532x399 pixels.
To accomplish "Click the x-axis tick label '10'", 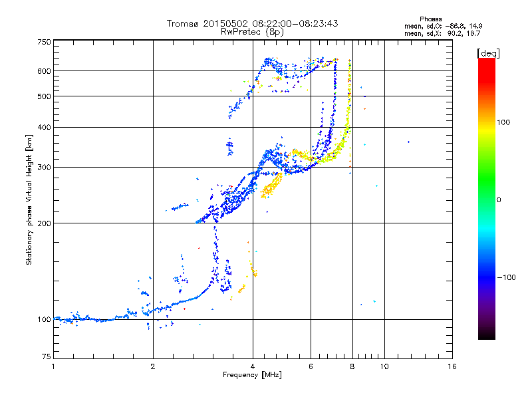I will tap(384, 366).
